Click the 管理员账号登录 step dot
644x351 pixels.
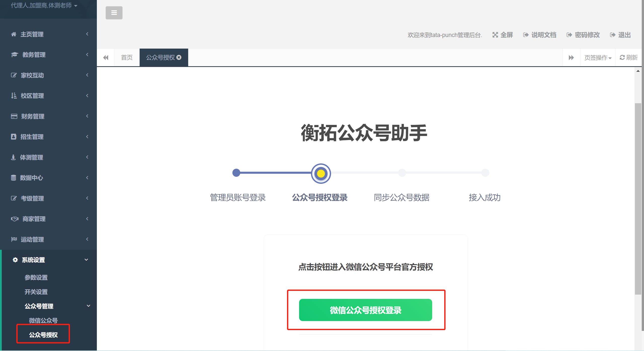236,173
